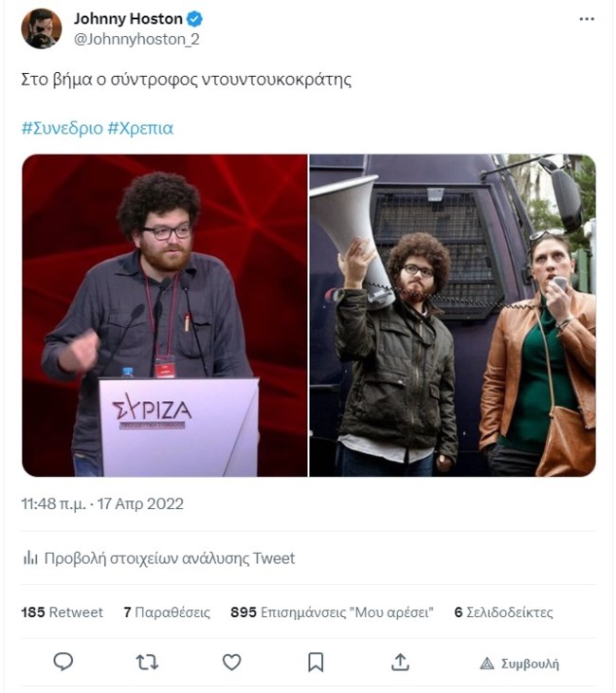The image size is (616, 693).
Task: Open the SYRIZA podium photo on the left
Action: [x=165, y=315]
